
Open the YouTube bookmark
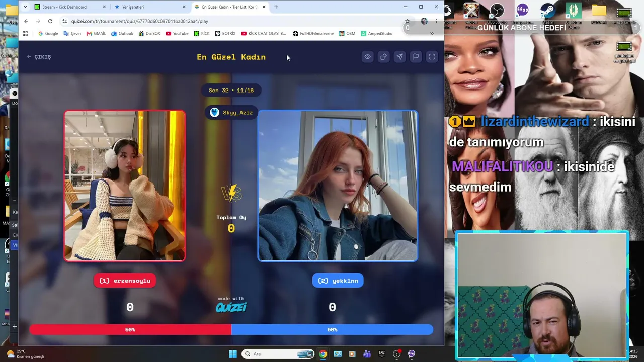pyautogui.click(x=177, y=34)
